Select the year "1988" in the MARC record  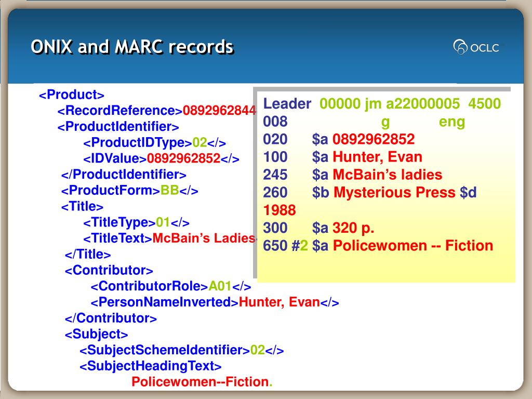click(280, 210)
